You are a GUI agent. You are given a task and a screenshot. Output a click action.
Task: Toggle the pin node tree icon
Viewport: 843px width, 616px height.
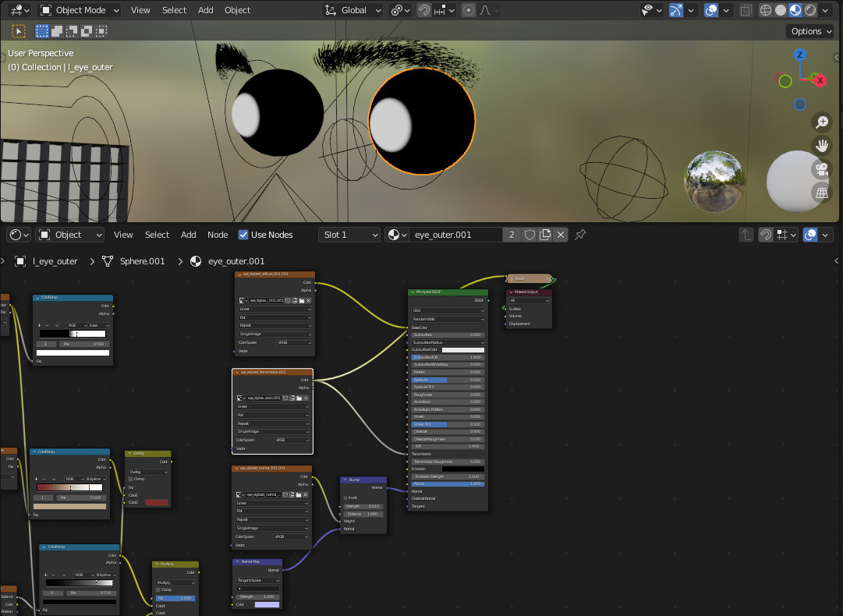[580, 235]
